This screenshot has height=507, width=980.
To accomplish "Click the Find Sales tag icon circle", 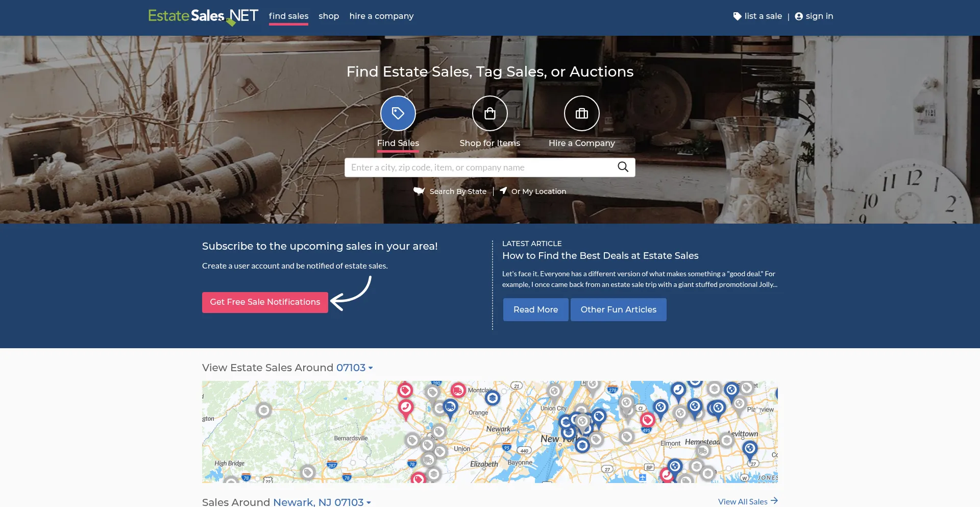I will click(398, 113).
